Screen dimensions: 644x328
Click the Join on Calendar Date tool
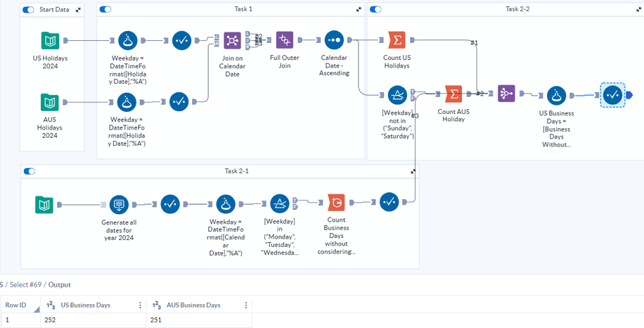click(233, 40)
